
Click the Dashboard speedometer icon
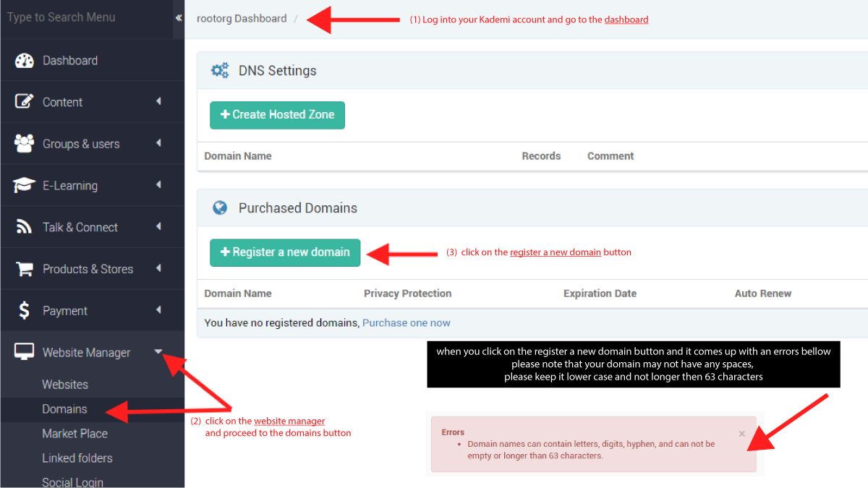click(x=25, y=61)
